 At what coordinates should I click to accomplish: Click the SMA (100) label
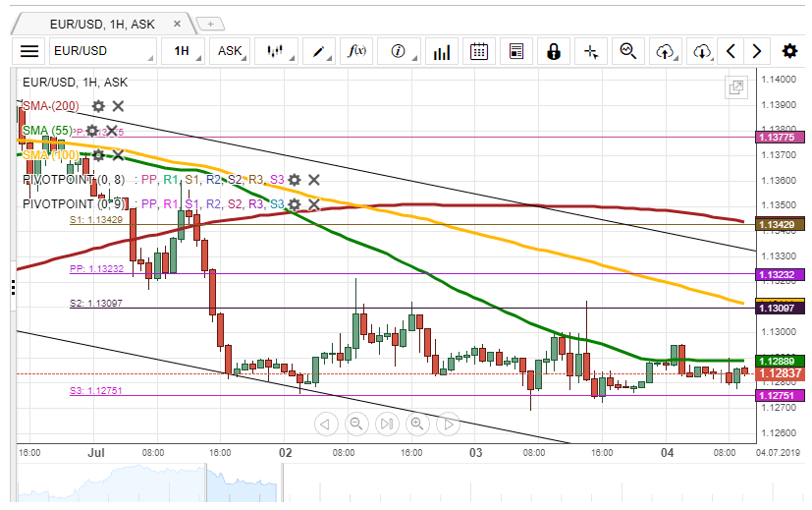(x=51, y=155)
